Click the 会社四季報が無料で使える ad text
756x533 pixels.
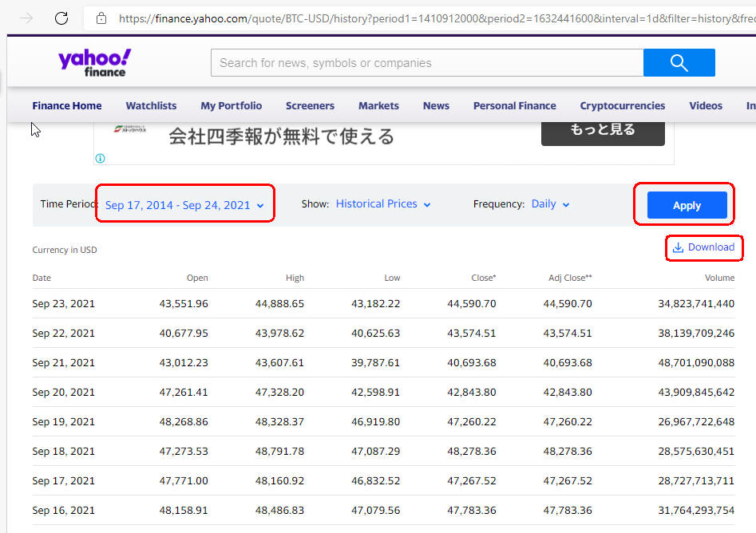pyautogui.click(x=281, y=136)
